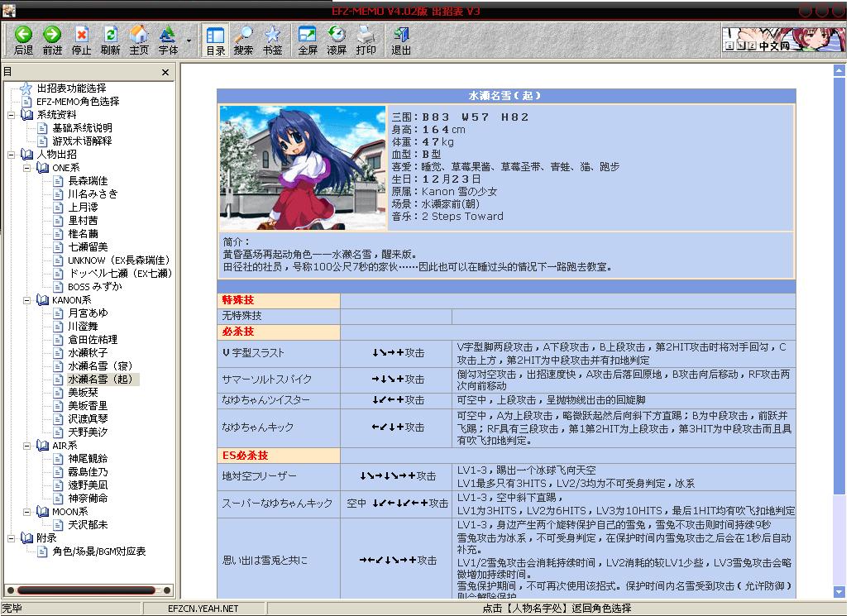Open the 书签 (Bookmarks) tool

coord(272,41)
